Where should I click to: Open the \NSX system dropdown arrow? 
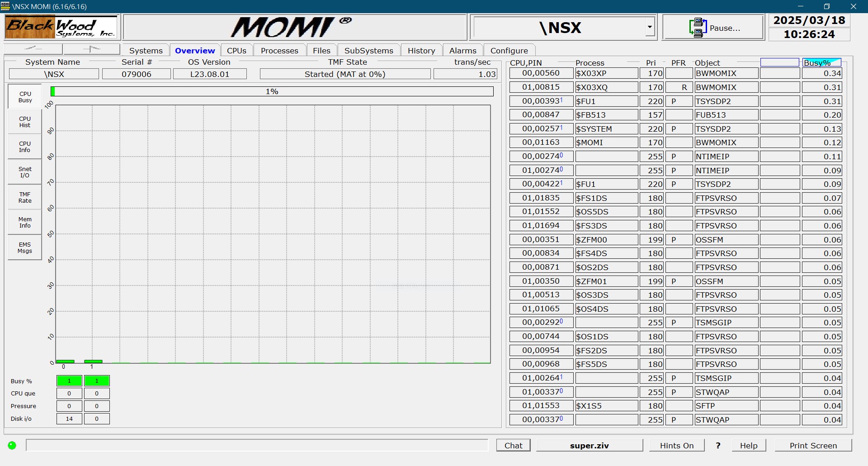coord(650,27)
